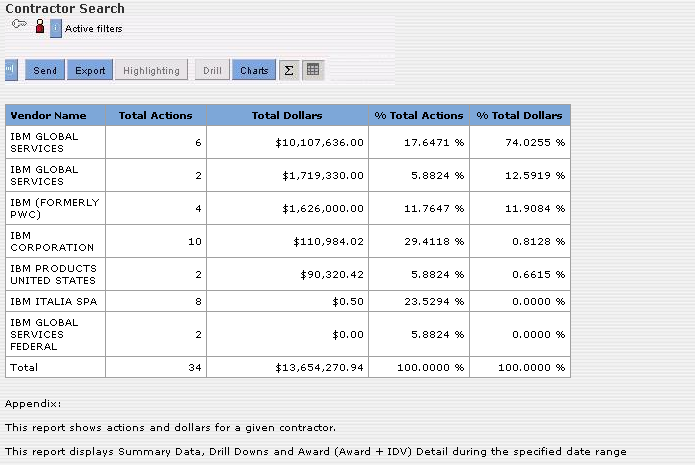
Task: Click the key icon beside Active filters
Action: click(19, 23)
